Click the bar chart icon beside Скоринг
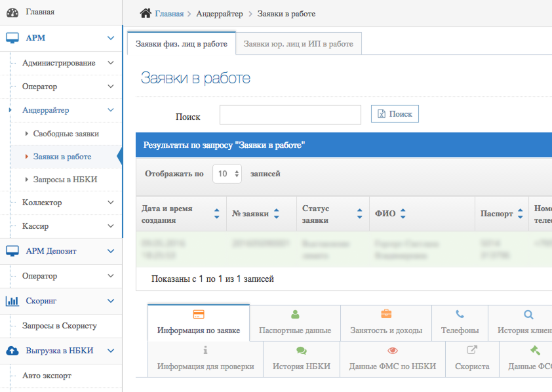The height and width of the screenshot is (392, 552). pos(12,301)
